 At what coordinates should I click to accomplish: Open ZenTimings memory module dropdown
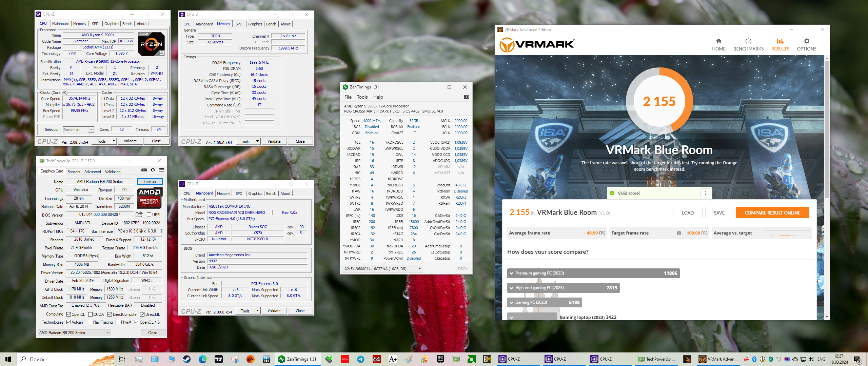382,269
